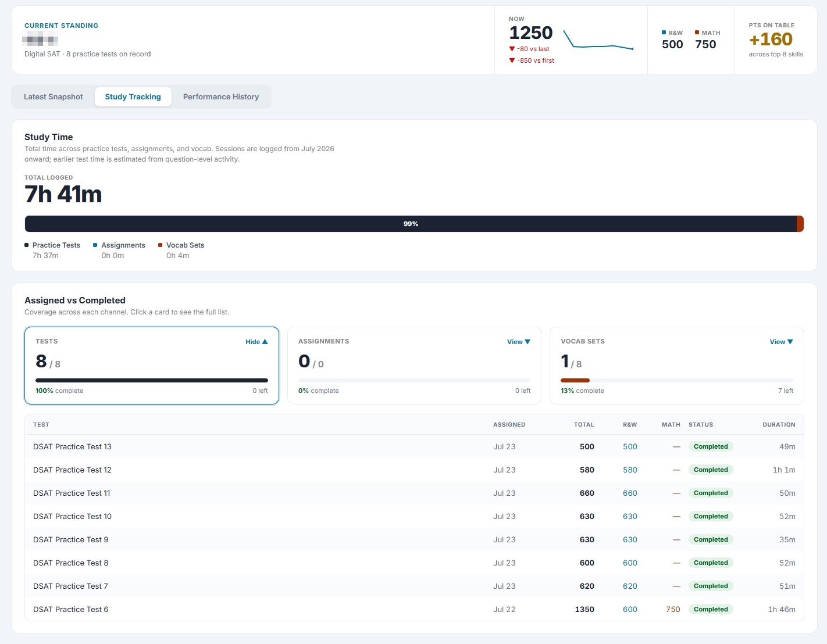Click Completed badge for Practice Test 10
Screen dimensions: 827x644
(711, 516)
